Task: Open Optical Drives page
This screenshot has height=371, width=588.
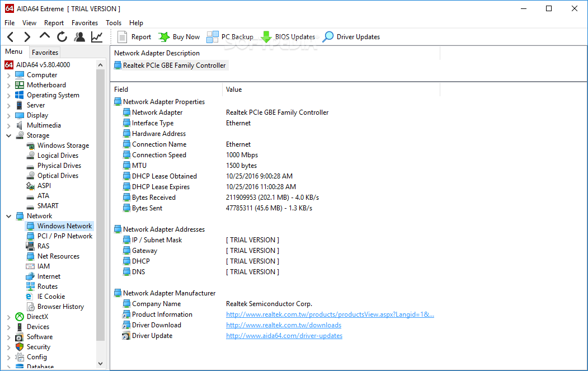Action: [58, 176]
